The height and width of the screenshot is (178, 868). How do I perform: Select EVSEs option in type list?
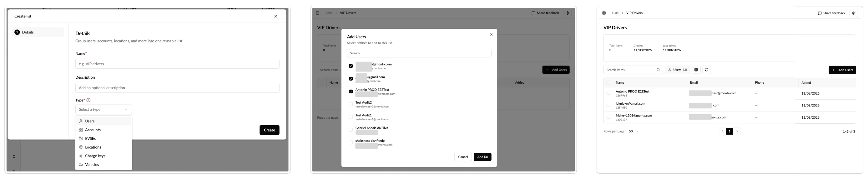(103, 139)
